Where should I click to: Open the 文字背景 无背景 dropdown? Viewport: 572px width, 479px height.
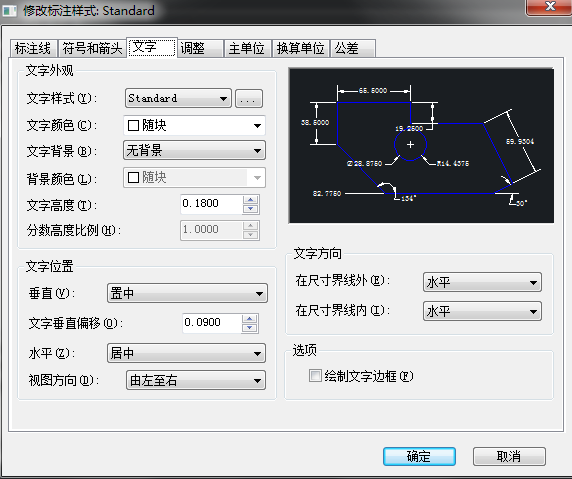(x=194, y=150)
